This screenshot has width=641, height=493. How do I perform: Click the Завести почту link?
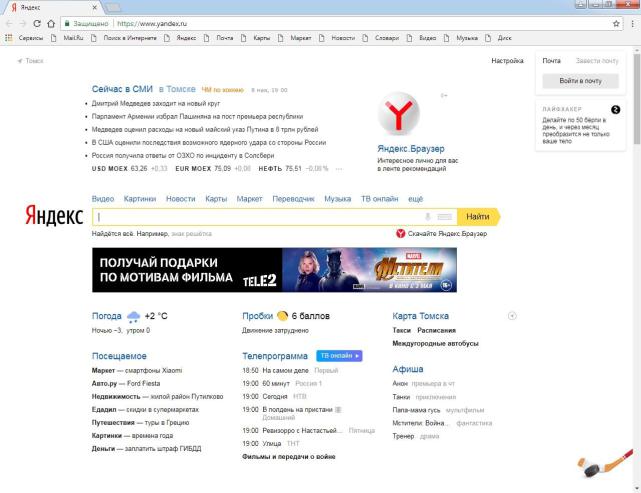(597, 61)
